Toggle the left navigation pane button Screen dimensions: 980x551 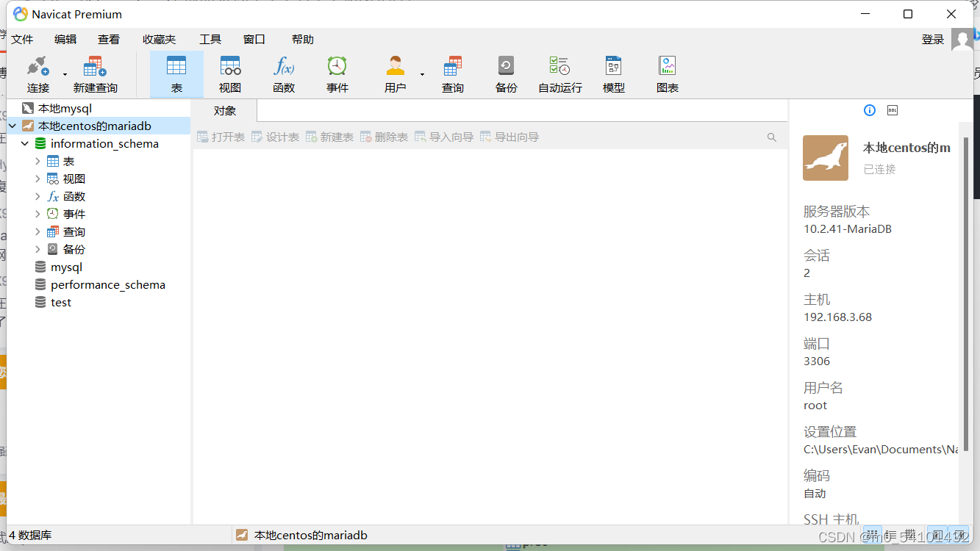[x=937, y=534]
